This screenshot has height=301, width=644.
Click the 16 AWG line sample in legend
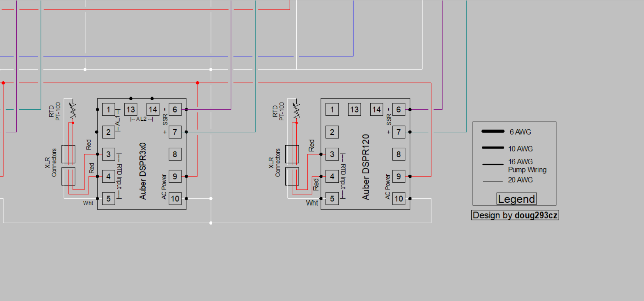coord(493,164)
